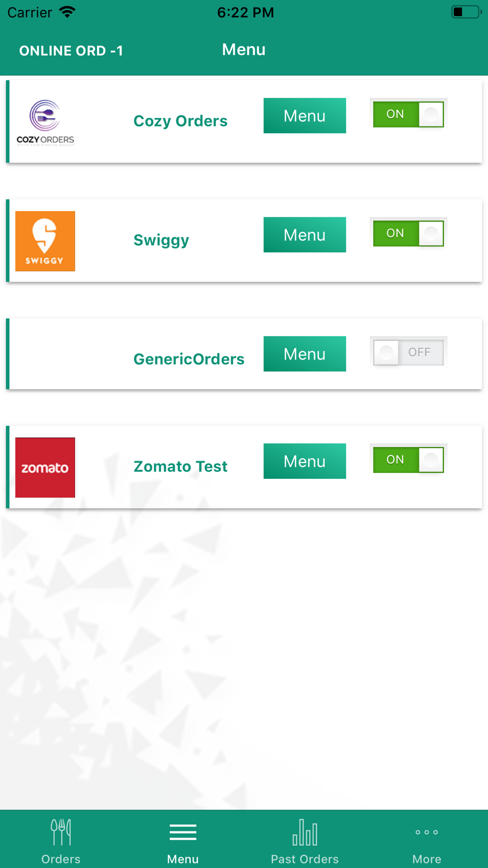
Task: Disable the Swiggy ON toggle
Action: 408,233
